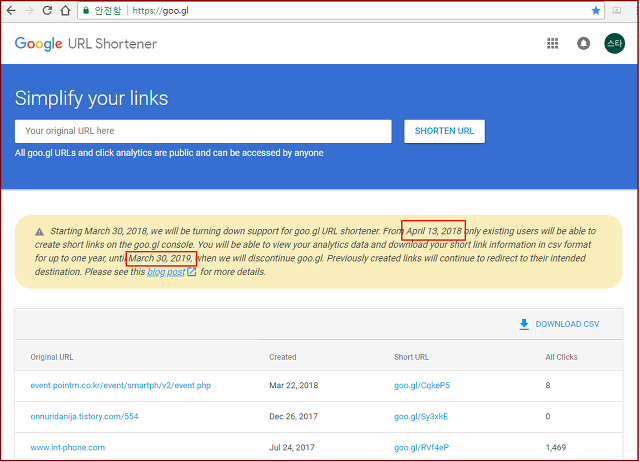Click the 'Simplify your links' heading
The width and height of the screenshot is (640, 462).
[x=91, y=98]
